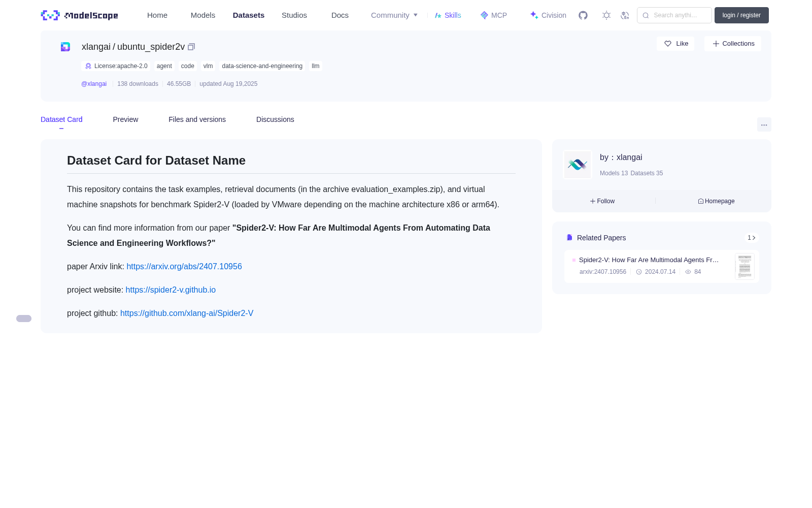Open the three-dots more options button
Screen dimensions: 812x508
coord(764,124)
